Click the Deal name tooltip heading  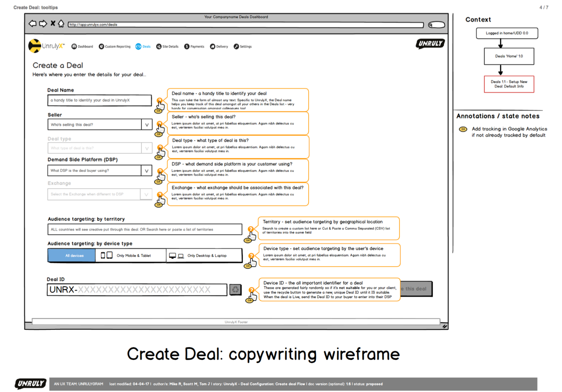(x=219, y=93)
